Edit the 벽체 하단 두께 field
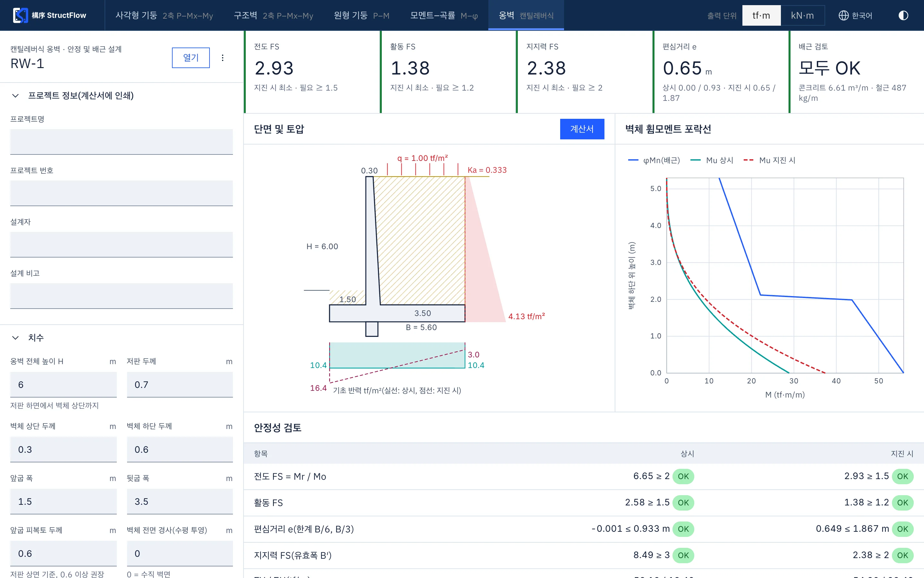924x578 pixels. coord(180,450)
